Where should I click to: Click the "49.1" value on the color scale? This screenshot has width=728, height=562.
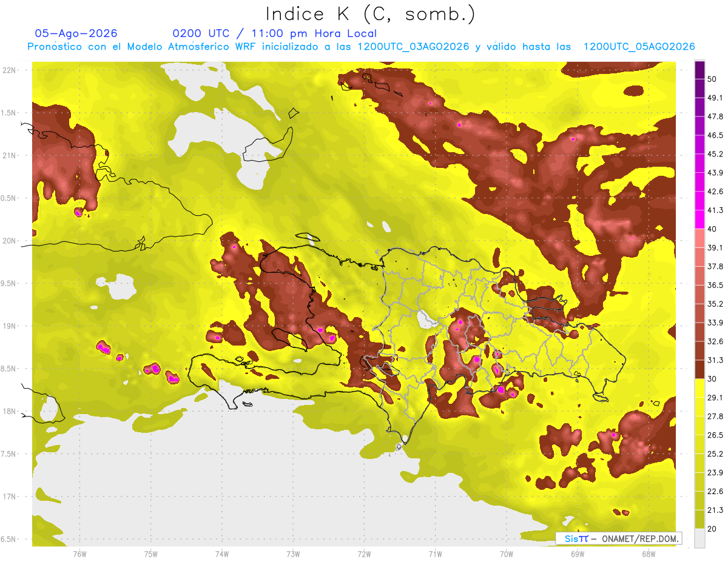tap(715, 98)
